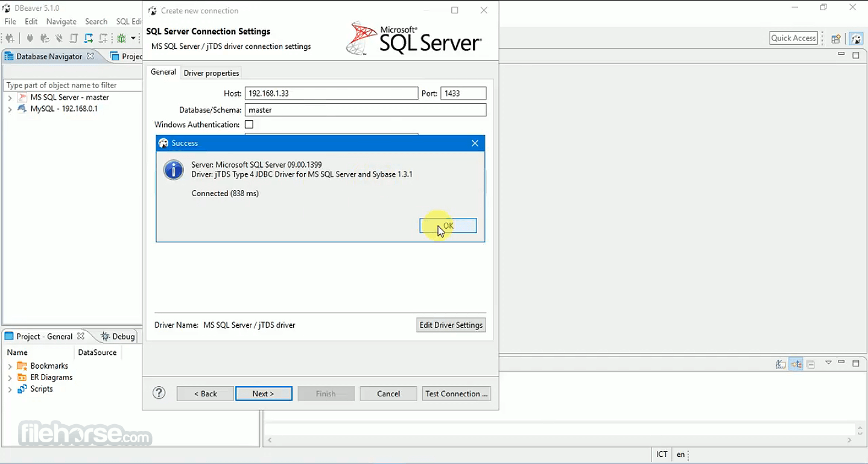Image resolution: width=868 pixels, height=464 pixels.
Task: Close the Success dialog with X
Action: (x=475, y=143)
